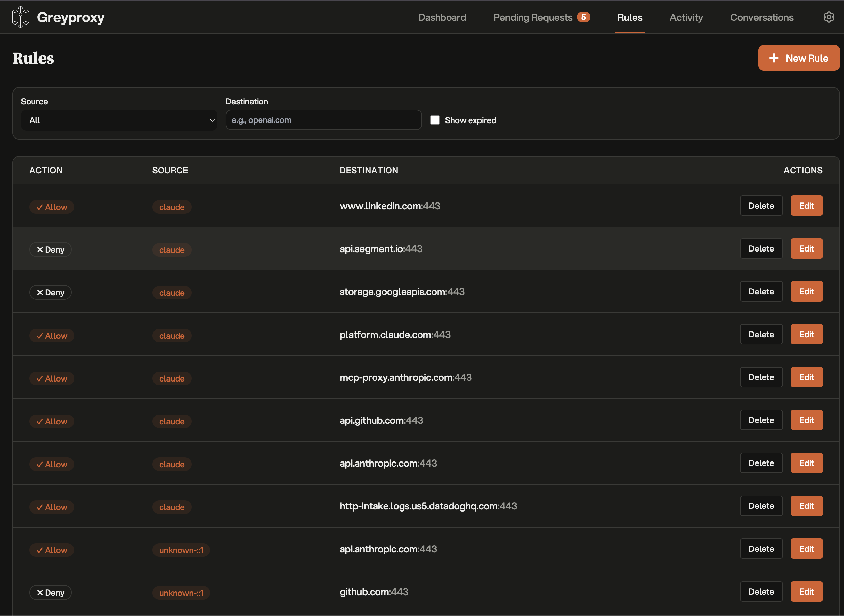844x616 pixels.
Task: Focus the Destination filter input field
Action: [x=323, y=120]
